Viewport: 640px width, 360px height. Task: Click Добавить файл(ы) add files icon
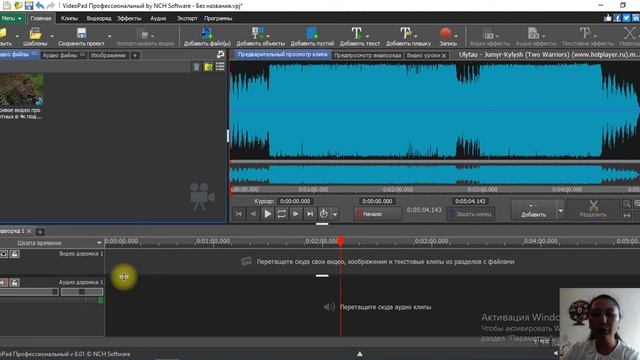pyautogui.click(x=207, y=33)
